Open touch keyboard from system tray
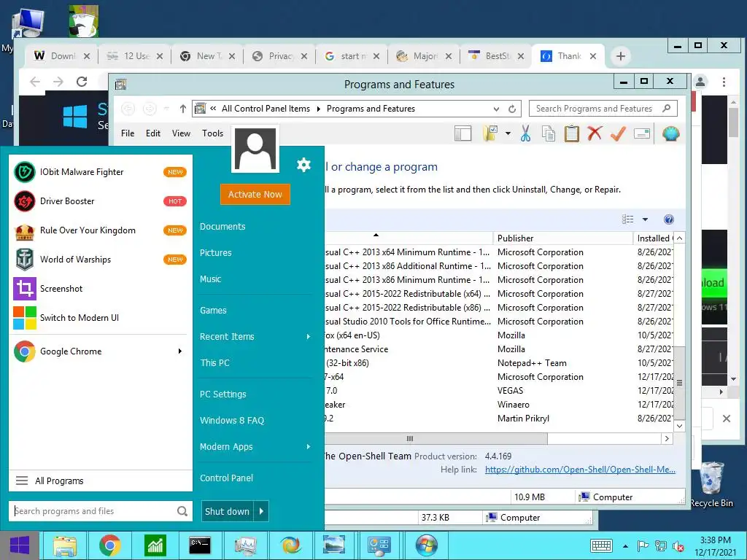The width and height of the screenshot is (747, 560). coord(601,545)
